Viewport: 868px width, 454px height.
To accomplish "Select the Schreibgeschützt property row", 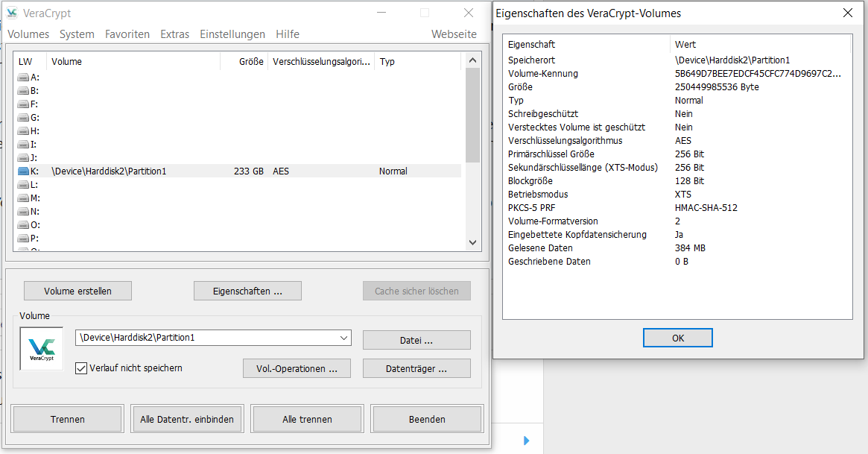I will [x=677, y=113].
